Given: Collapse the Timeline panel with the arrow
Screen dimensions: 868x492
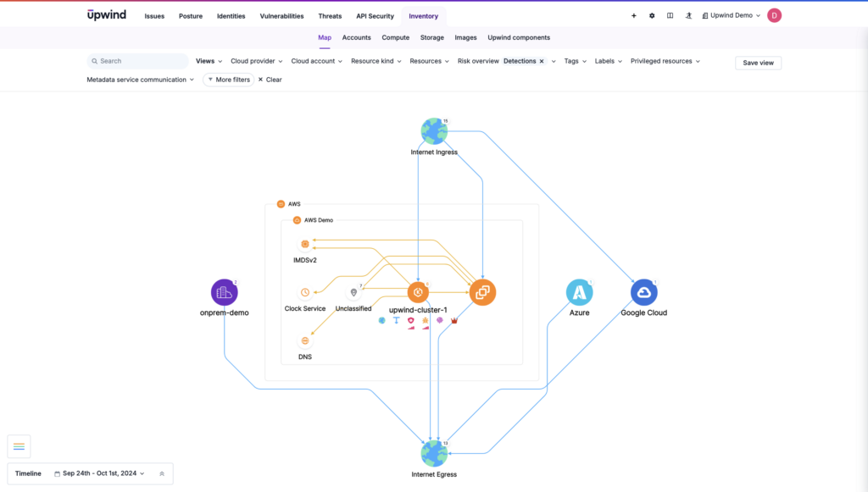Looking at the screenshot, I should click(161, 473).
